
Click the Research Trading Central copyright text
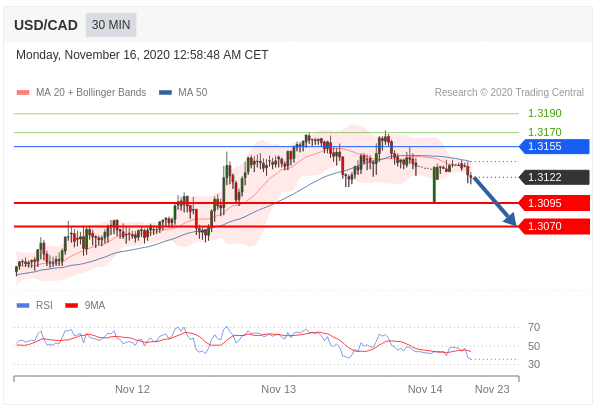509,92
